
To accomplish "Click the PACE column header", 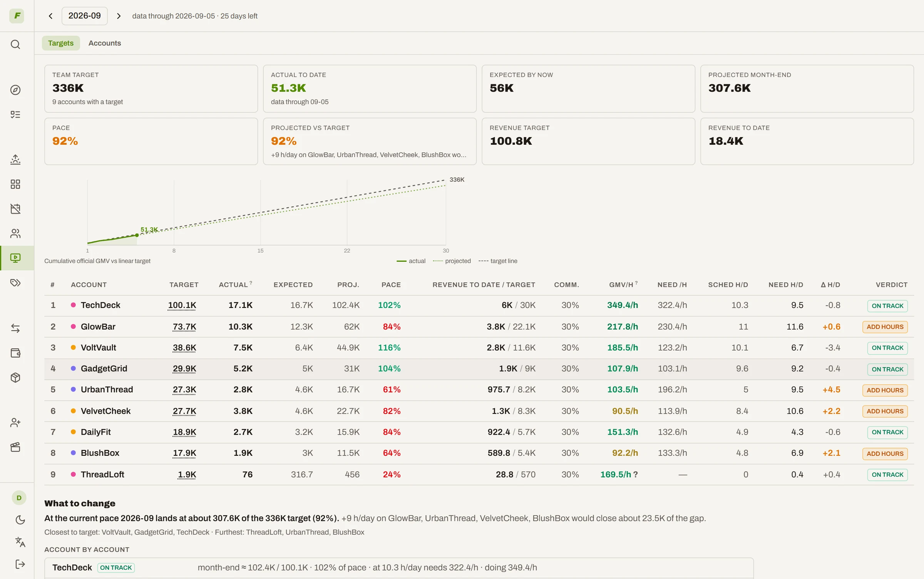I will pyautogui.click(x=391, y=285).
